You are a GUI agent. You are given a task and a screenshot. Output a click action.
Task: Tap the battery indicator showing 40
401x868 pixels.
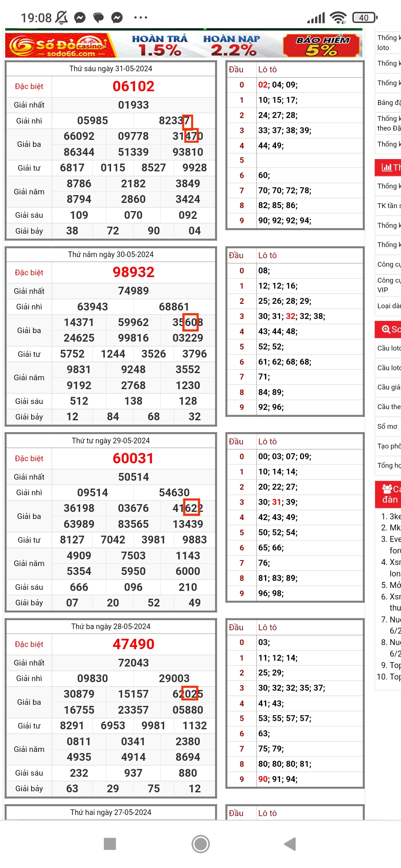click(365, 17)
